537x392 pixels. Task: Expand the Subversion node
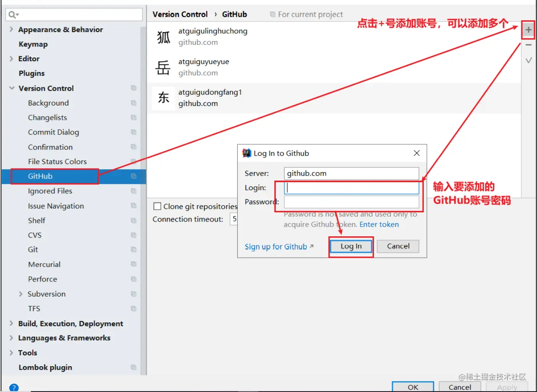pyautogui.click(x=21, y=294)
